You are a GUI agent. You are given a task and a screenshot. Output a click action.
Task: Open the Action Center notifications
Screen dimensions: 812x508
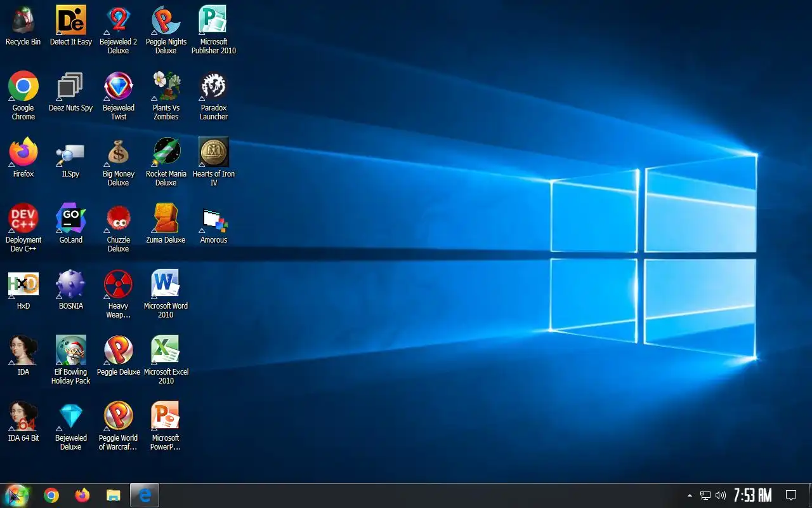point(791,495)
